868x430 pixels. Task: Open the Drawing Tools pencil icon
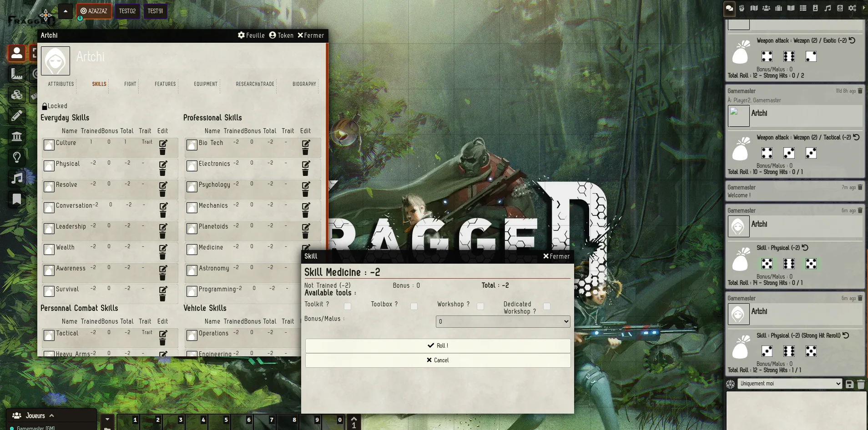(x=17, y=115)
